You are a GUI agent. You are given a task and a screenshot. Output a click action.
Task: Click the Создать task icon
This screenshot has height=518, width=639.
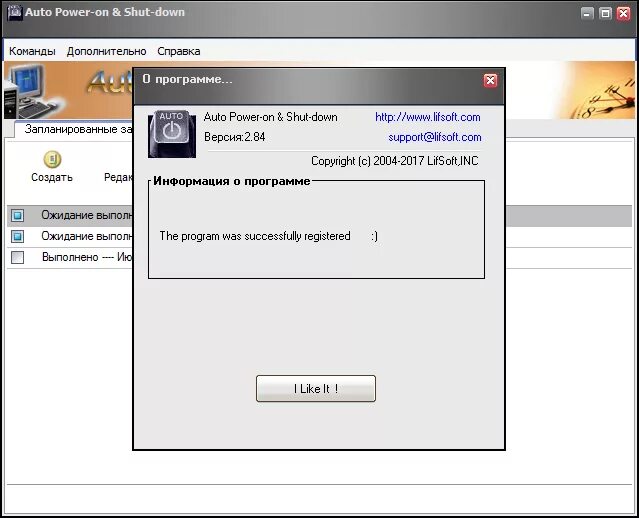point(52,159)
